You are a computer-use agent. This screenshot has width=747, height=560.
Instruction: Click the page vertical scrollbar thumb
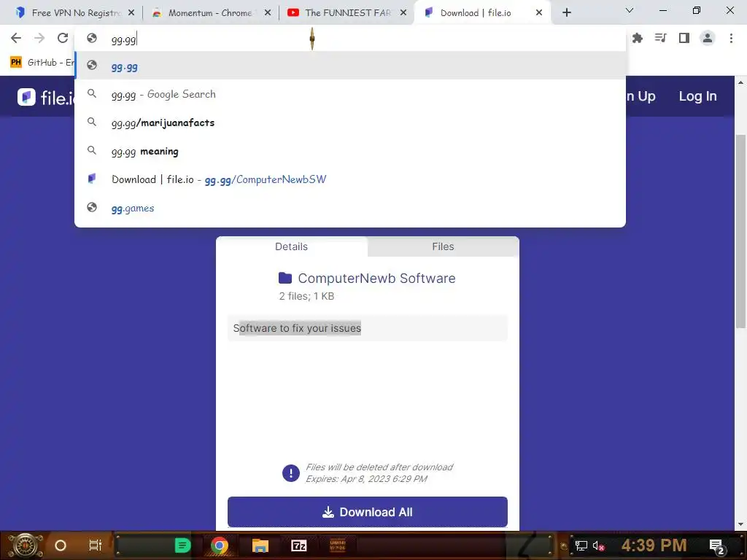point(740,231)
